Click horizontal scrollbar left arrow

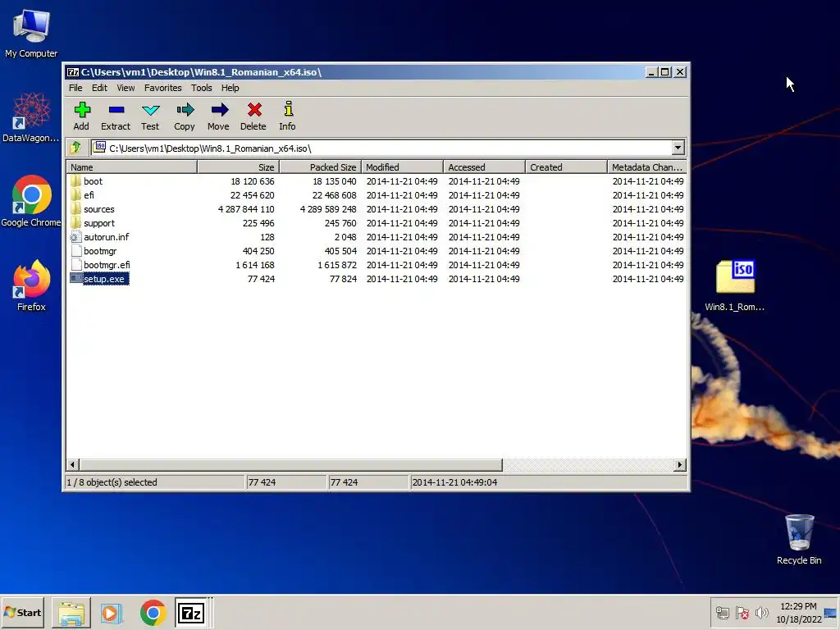[x=73, y=464]
